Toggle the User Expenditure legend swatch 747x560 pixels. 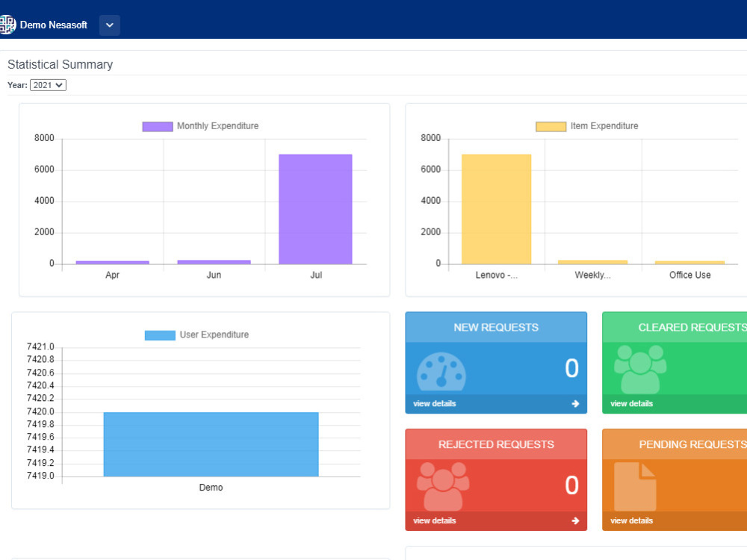tap(160, 335)
